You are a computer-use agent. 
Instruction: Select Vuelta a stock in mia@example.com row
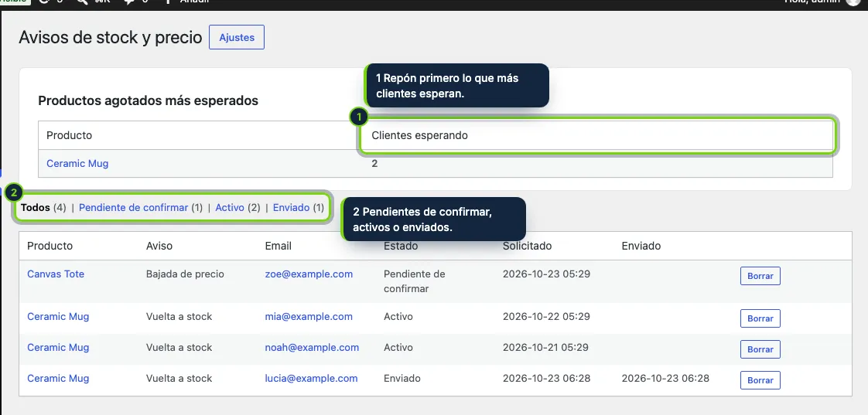coord(179,317)
